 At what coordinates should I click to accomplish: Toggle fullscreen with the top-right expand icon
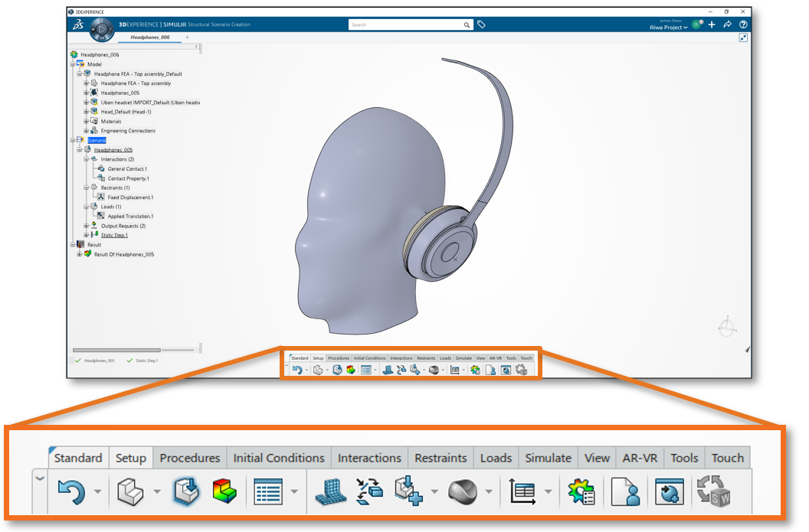(743, 38)
